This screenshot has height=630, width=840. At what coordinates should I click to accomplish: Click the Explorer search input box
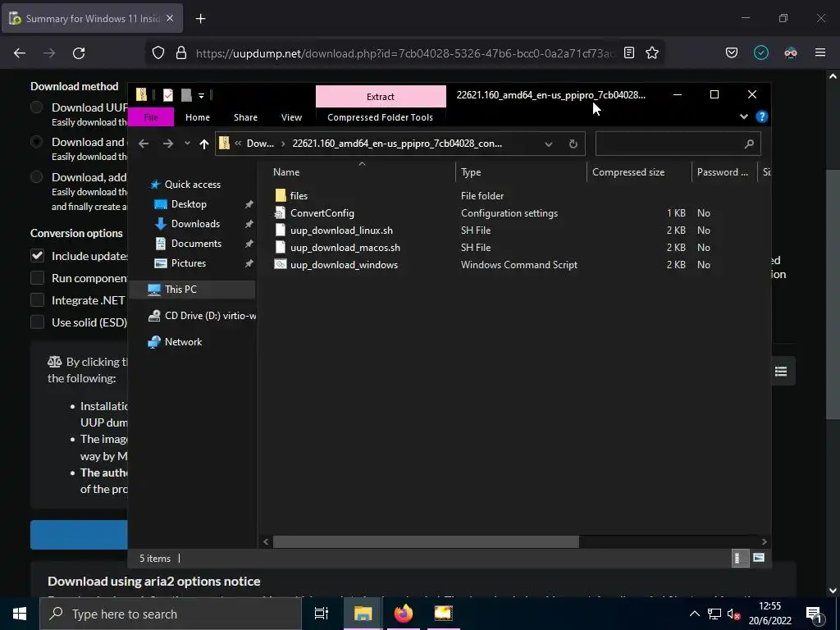pyautogui.click(x=678, y=144)
